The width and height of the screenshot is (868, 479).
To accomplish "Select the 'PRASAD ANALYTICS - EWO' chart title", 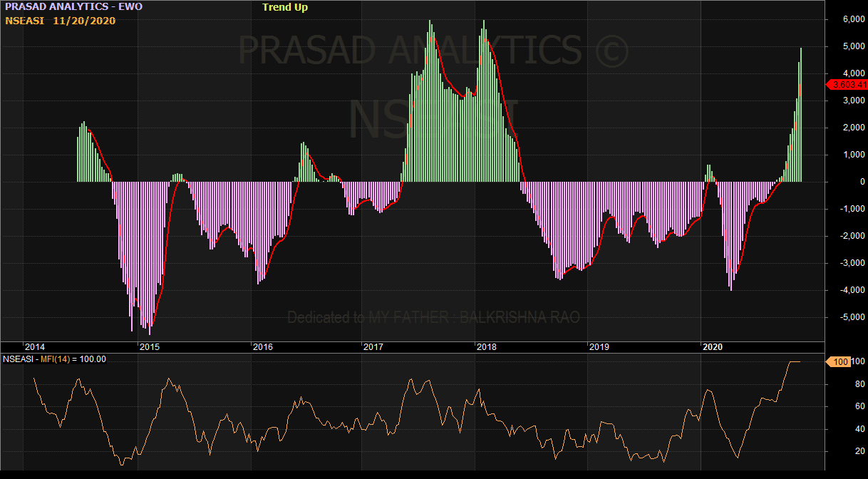I will 73,7.
